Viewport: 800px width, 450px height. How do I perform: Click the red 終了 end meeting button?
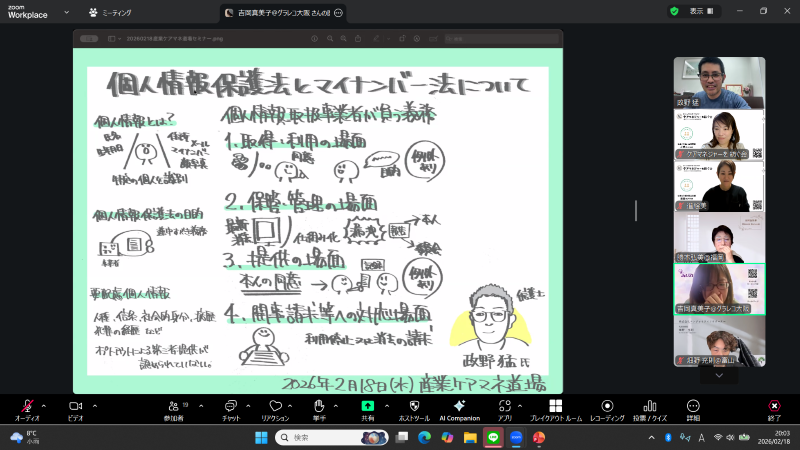[x=774, y=406]
